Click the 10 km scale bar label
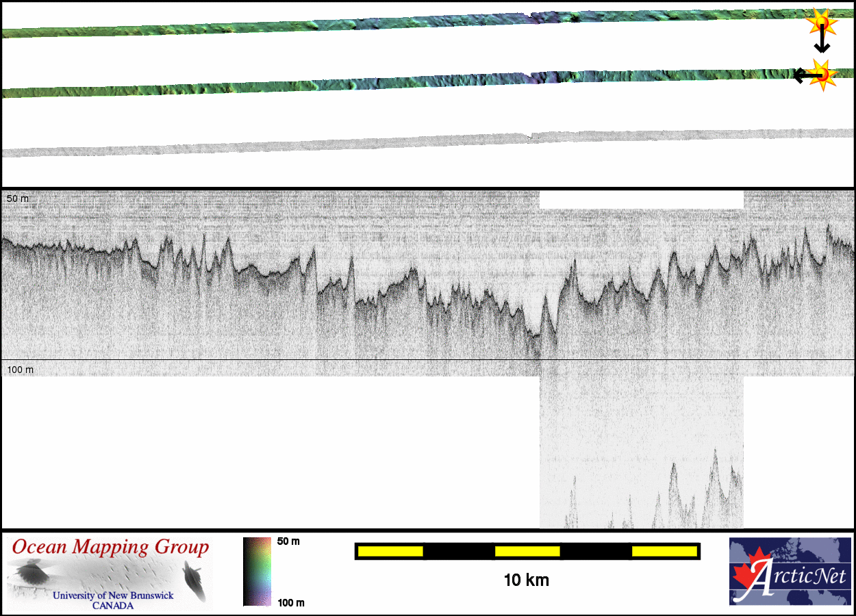Image resolution: width=856 pixels, height=616 pixels. click(526, 580)
